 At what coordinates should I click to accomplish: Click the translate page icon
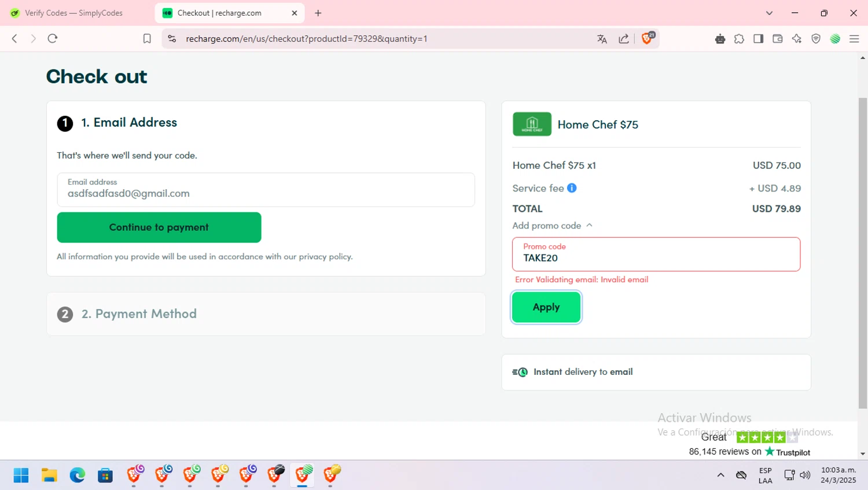(602, 39)
